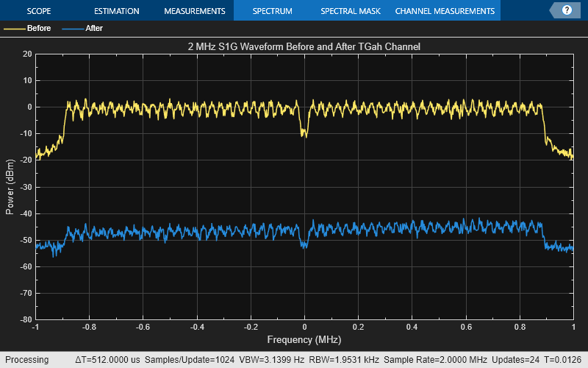Click the Frequency (MHz) axis label
The width and height of the screenshot is (588, 368).
pyautogui.click(x=304, y=340)
